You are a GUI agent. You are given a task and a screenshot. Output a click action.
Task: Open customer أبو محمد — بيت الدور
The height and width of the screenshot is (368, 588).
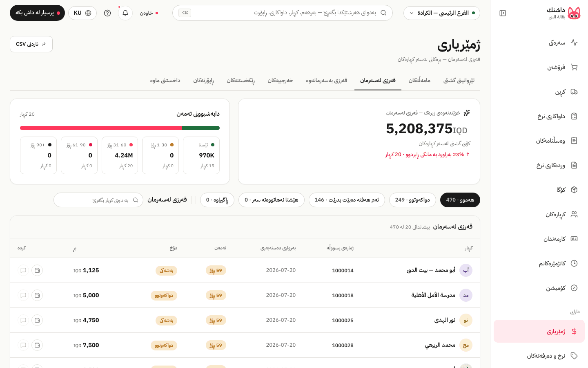[431, 270]
